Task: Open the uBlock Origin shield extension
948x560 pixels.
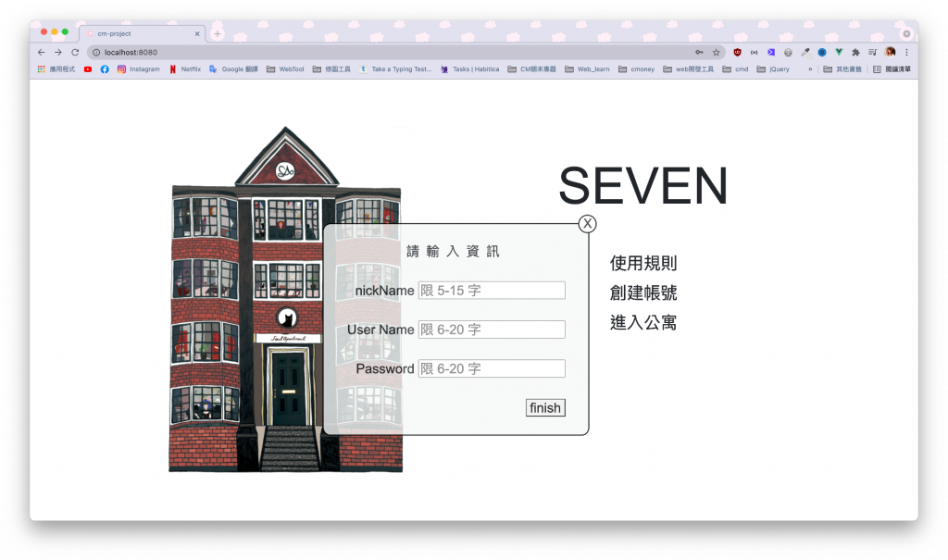Action: point(737,53)
